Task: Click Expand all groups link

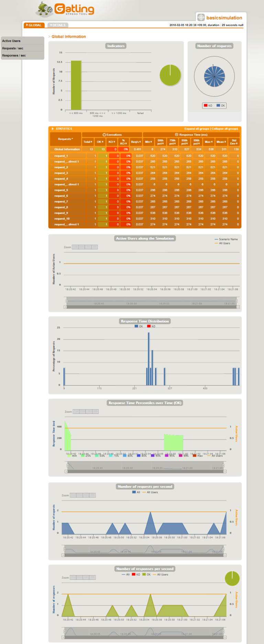Action: [x=197, y=129]
